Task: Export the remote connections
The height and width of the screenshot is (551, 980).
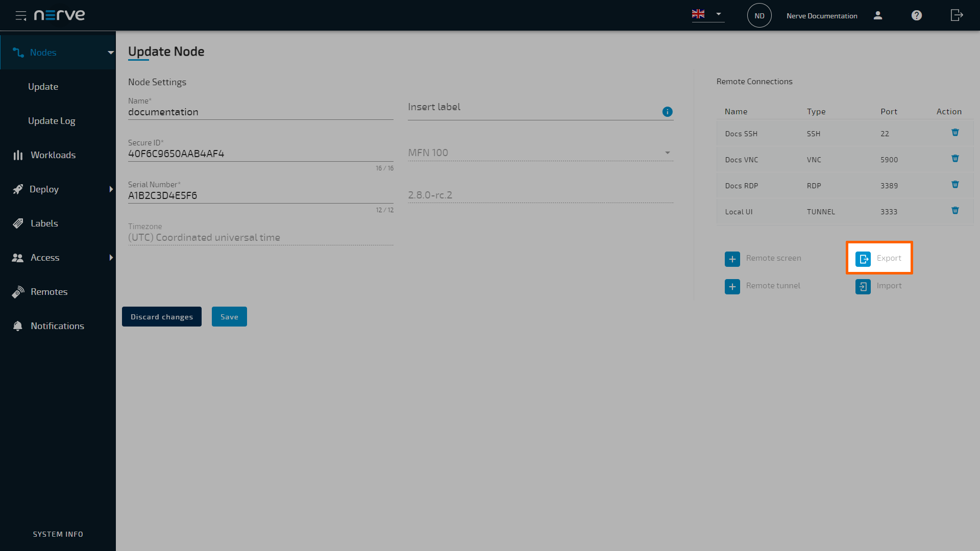Action: [x=879, y=258]
